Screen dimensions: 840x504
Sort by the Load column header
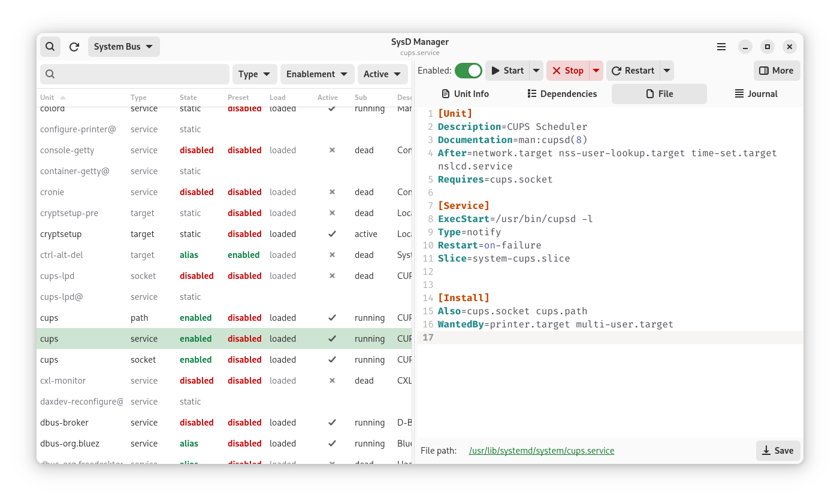(x=277, y=98)
